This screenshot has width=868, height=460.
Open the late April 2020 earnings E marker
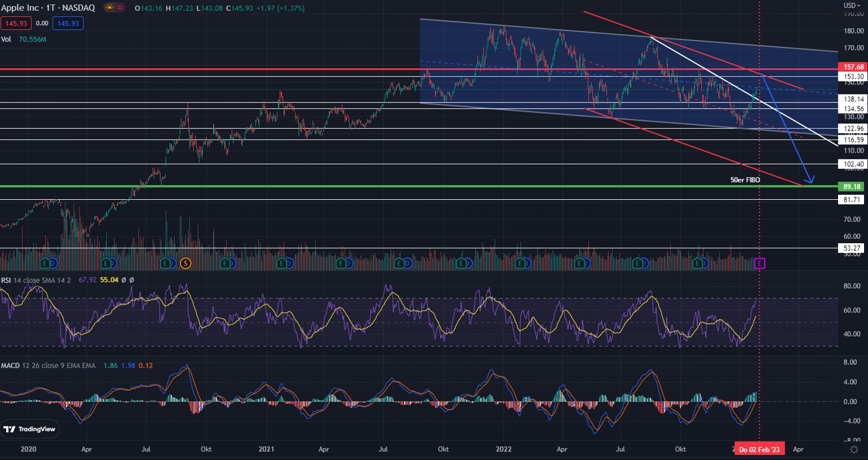(105, 263)
